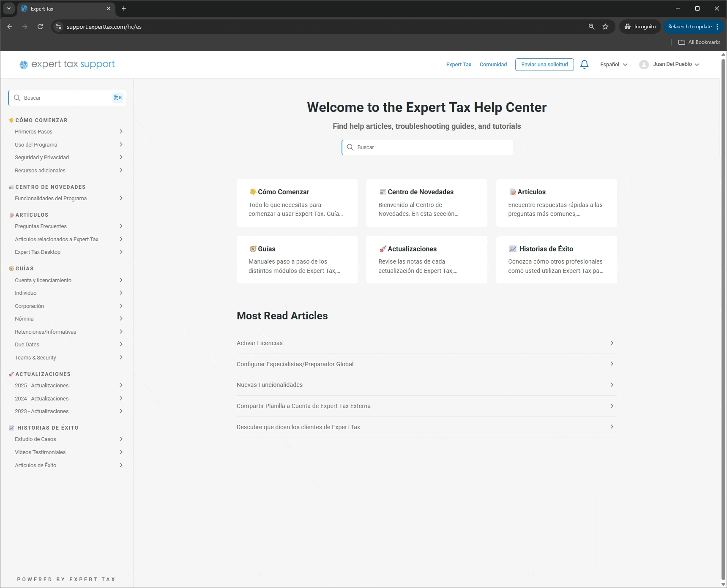Open the Español language dropdown

[614, 65]
